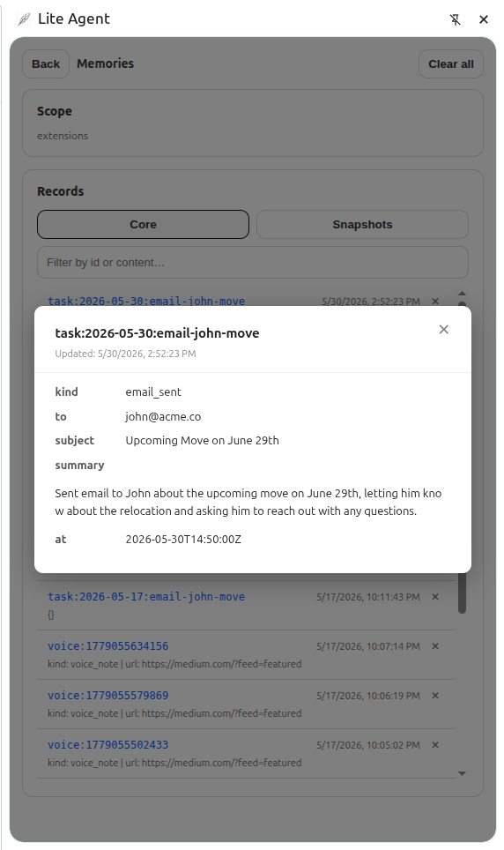Remove the voice:1779055579869 record

(x=435, y=696)
